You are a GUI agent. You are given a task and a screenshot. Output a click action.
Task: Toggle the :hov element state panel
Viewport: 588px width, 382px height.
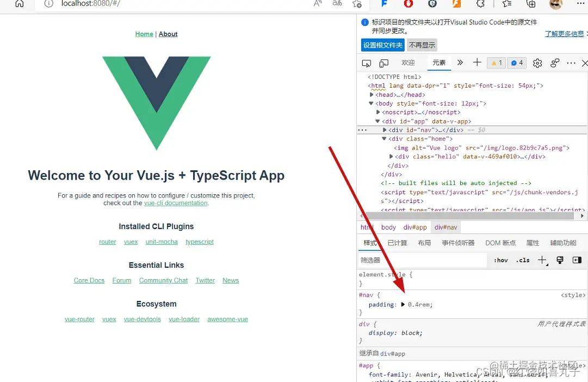click(x=500, y=260)
